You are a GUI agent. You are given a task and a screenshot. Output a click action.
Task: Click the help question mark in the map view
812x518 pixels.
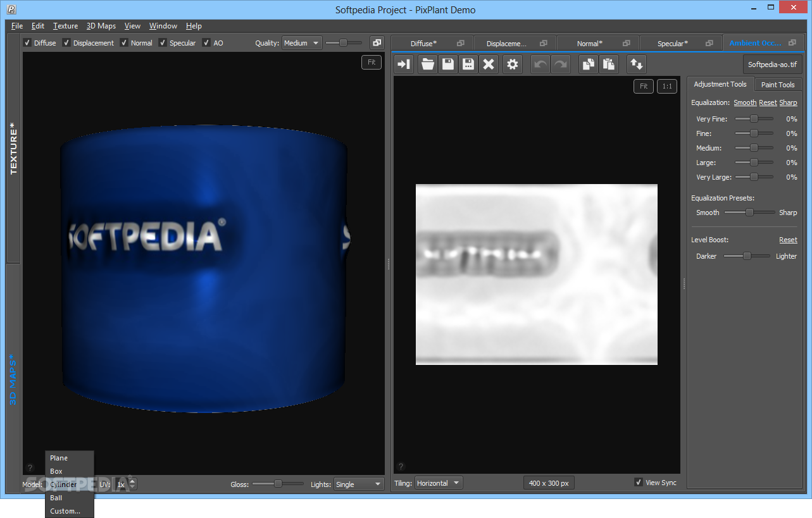pyautogui.click(x=400, y=467)
